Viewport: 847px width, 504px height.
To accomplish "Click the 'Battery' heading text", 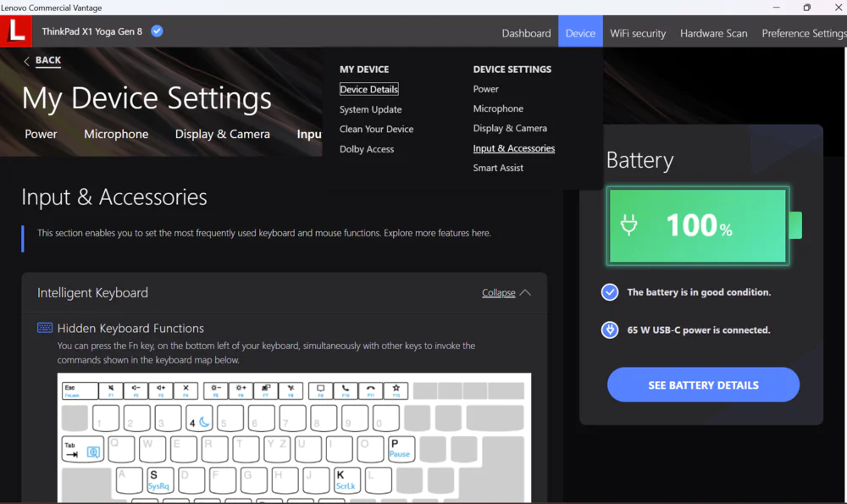I will coord(639,160).
